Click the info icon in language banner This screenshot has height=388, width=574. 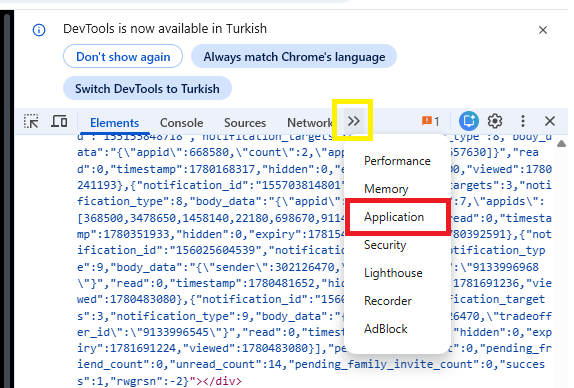[39, 30]
